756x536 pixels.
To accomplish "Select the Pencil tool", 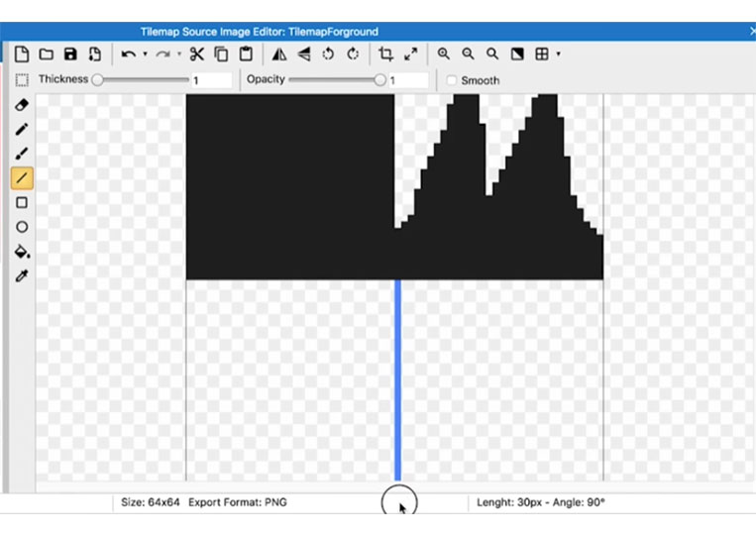I will tap(22, 129).
